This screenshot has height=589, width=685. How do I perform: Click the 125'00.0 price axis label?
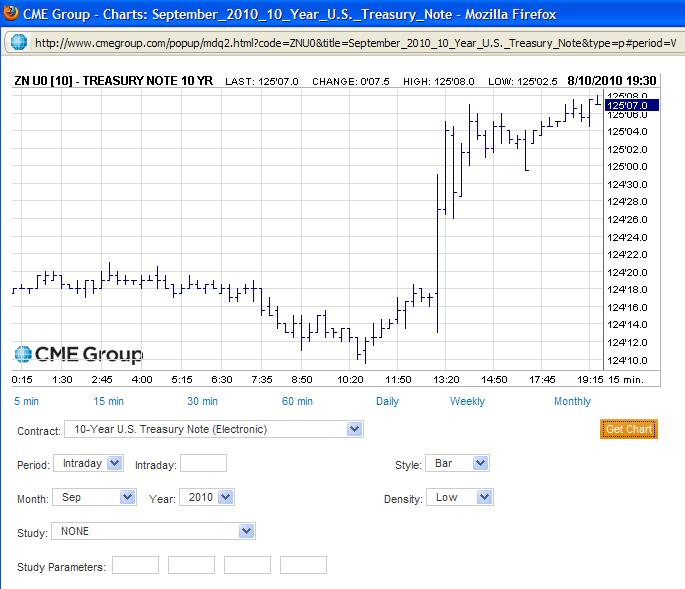click(x=627, y=166)
